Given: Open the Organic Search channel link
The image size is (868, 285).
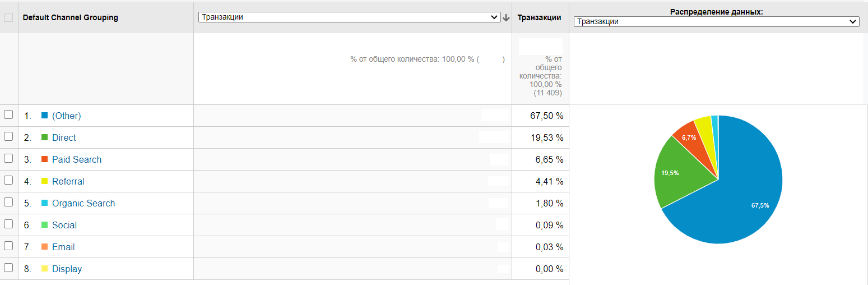Looking at the screenshot, I should [x=83, y=203].
